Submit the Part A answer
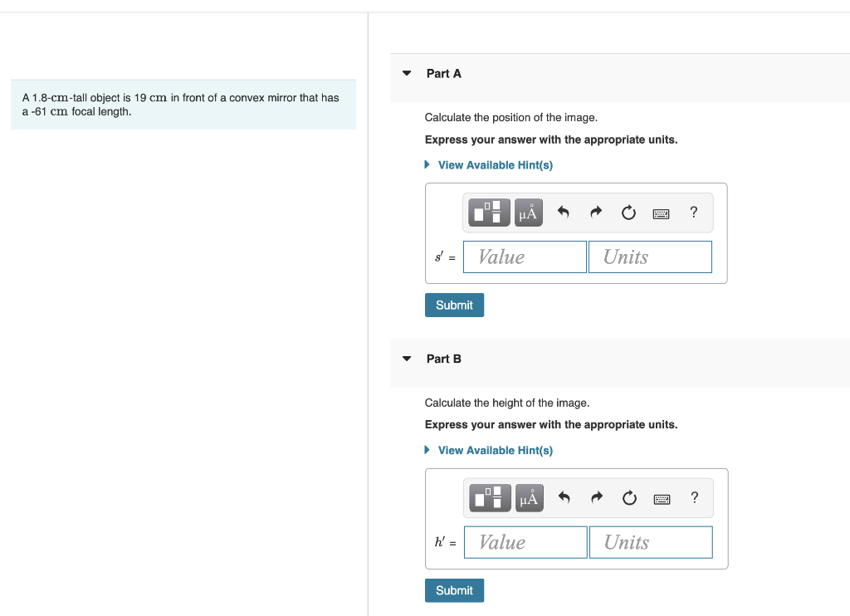This screenshot has height=616, width=850. (454, 306)
